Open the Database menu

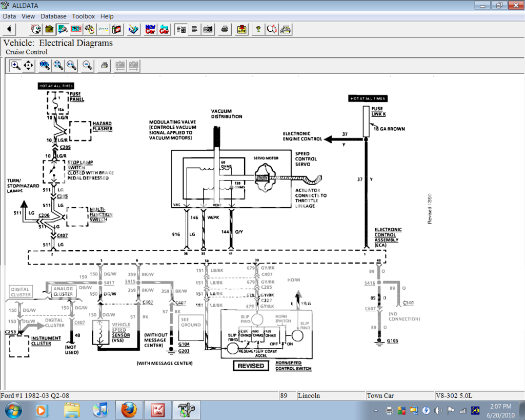click(x=53, y=16)
